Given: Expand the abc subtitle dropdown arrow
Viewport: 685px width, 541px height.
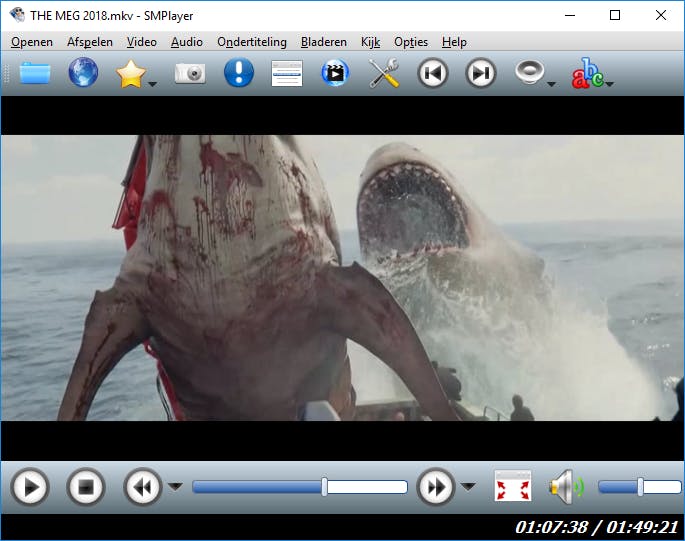Looking at the screenshot, I should point(610,84).
